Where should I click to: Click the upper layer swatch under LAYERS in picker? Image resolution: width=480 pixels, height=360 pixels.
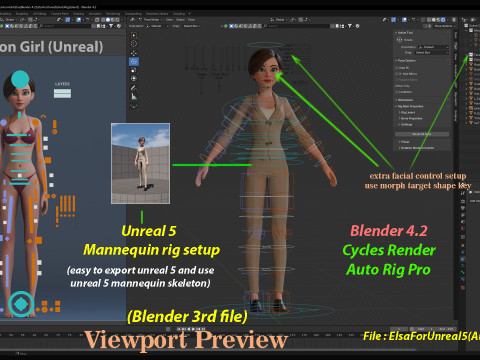pos(62,91)
